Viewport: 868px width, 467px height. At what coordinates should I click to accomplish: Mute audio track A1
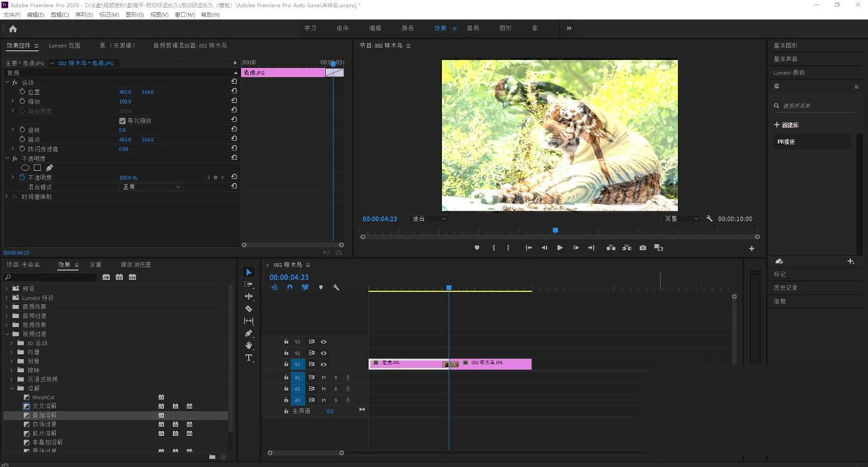323,377
